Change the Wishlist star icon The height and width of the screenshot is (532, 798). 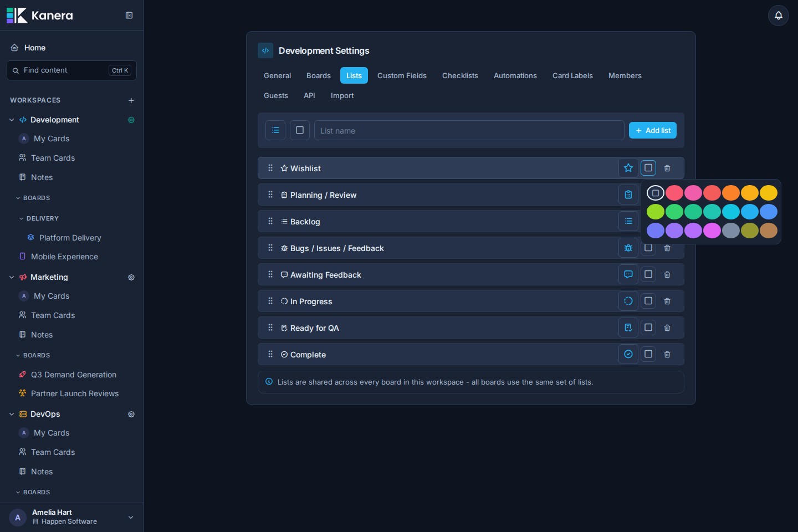point(628,168)
